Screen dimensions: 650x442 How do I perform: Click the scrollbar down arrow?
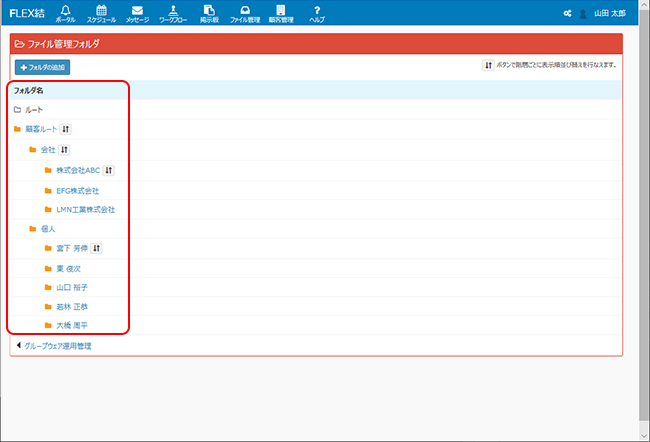click(644, 436)
